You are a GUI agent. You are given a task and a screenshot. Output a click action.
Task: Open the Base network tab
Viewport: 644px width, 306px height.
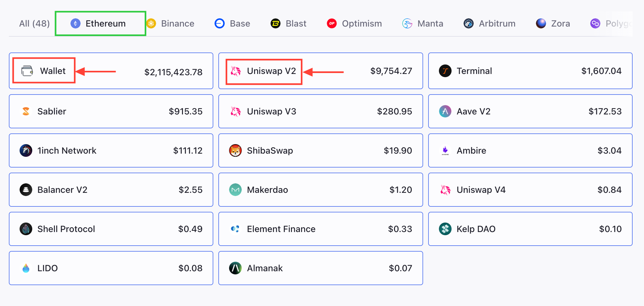[x=232, y=23]
